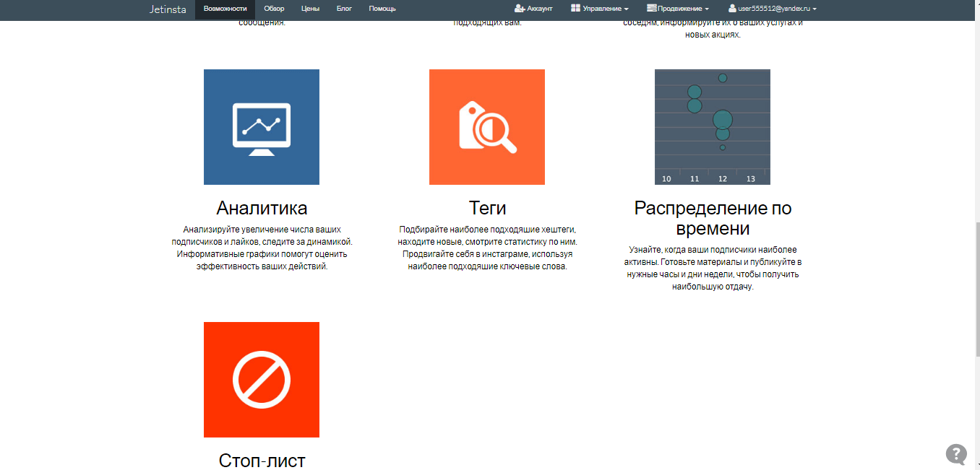Click the Аналитика blue chart monitor icon
Screen dimensions: 980x470
[x=261, y=127]
